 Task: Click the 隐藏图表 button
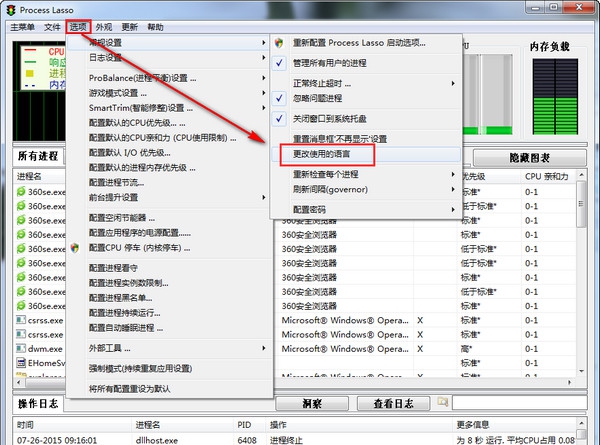pyautogui.click(x=530, y=158)
